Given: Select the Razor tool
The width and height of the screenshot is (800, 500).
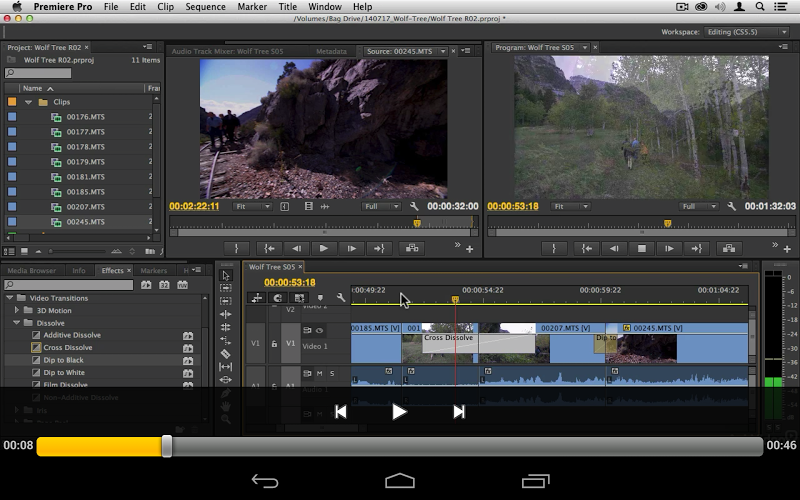Looking at the screenshot, I should (x=226, y=354).
